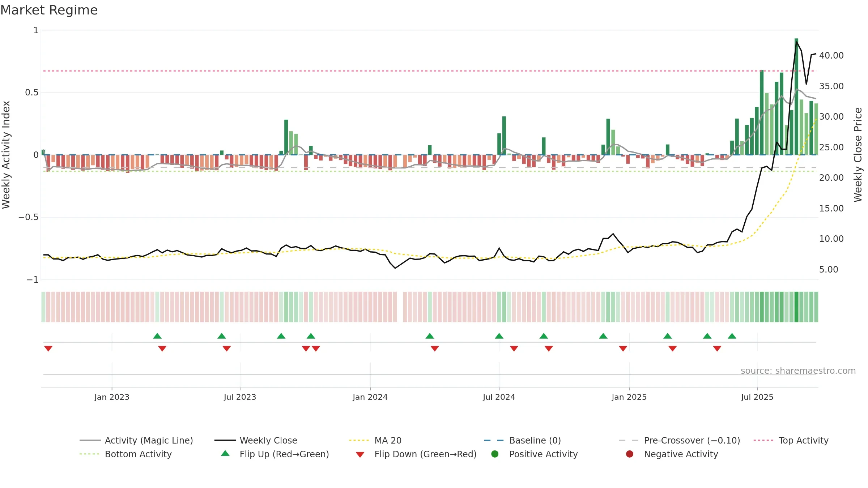Viewport: 868px width, 488px height.
Task: Click the last green flip-up triangle marker
Action: click(x=732, y=336)
